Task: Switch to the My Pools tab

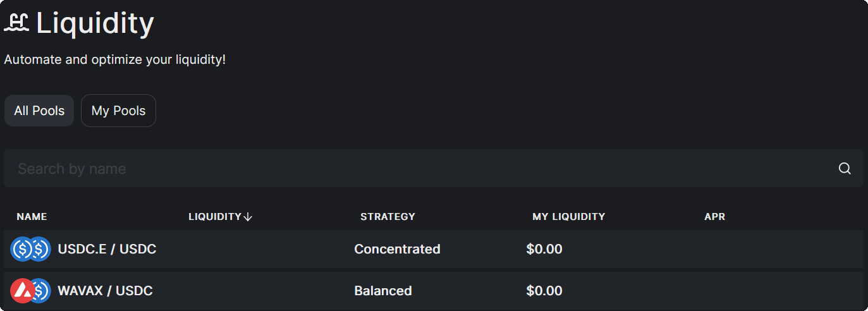Action: coord(118,111)
